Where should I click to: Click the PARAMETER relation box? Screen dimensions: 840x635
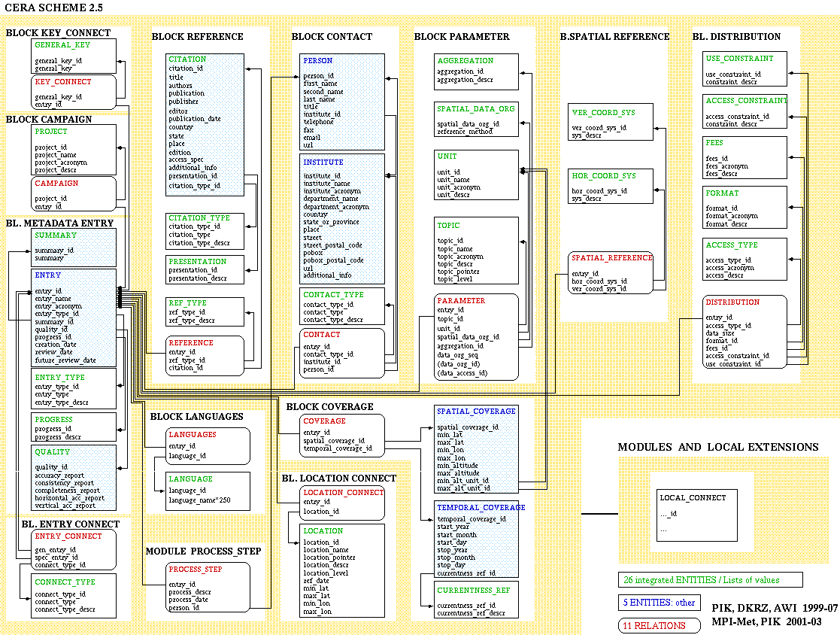click(x=477, y=336)
